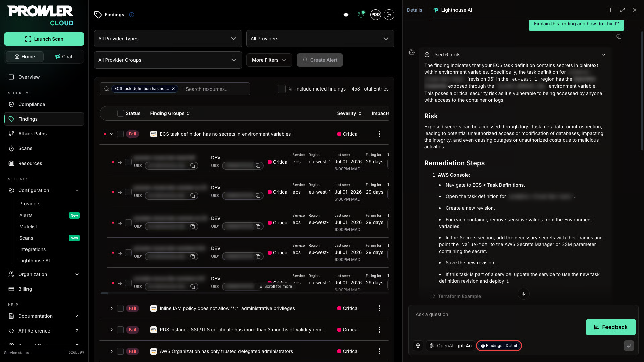Copy the user prompt message
Image resolution: width=644 pixels, height=362 pixels.
click(x=619, y=37)
